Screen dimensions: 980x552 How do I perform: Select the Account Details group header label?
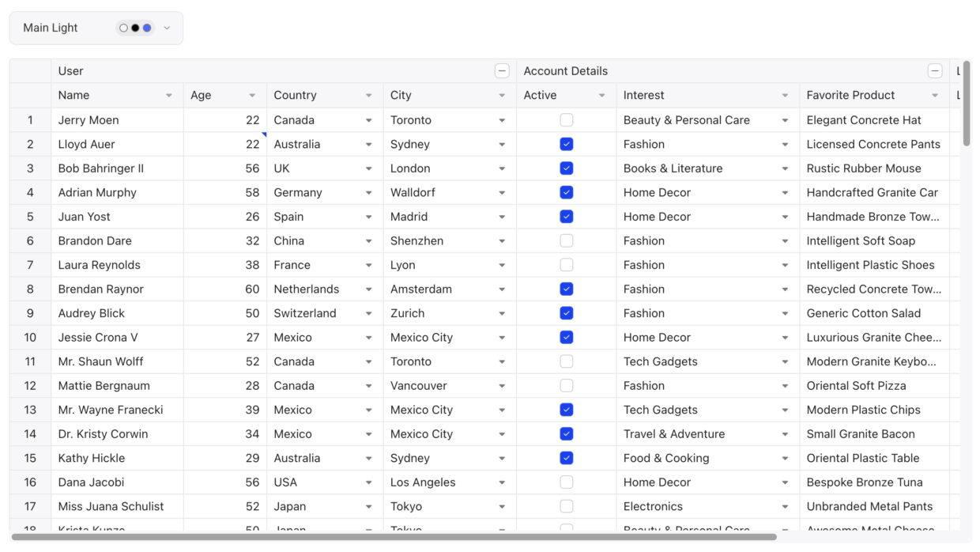pyautogui.click(x=566, y=71)
